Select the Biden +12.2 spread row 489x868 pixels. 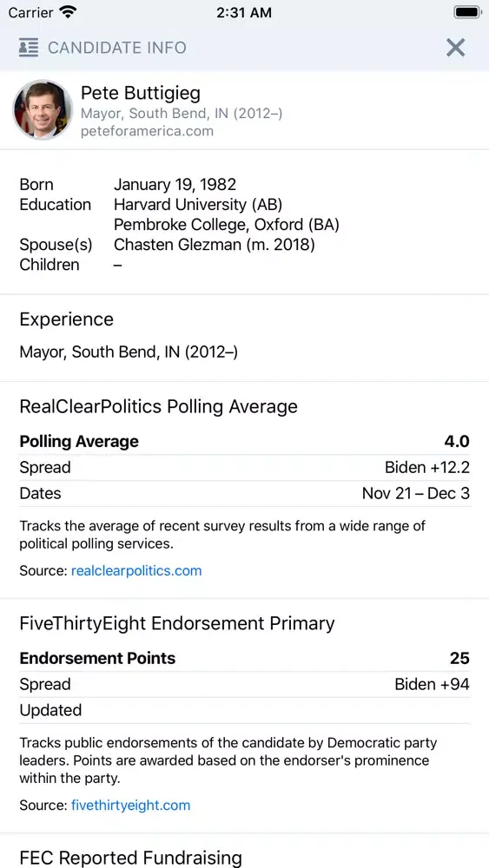(x=245, y=467)
